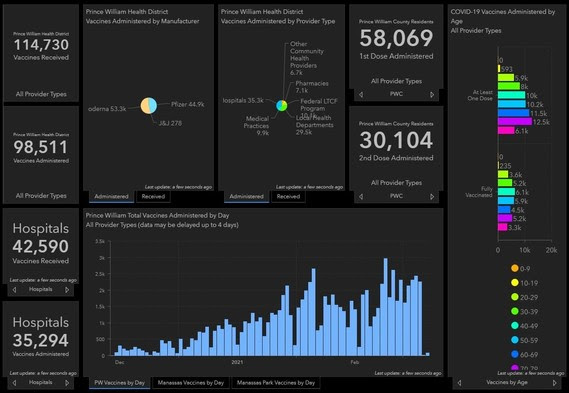Click the 98,511 Vaccines Administered figure
The width and height of the screenshot is (569, 393).
tap(41, 147)
